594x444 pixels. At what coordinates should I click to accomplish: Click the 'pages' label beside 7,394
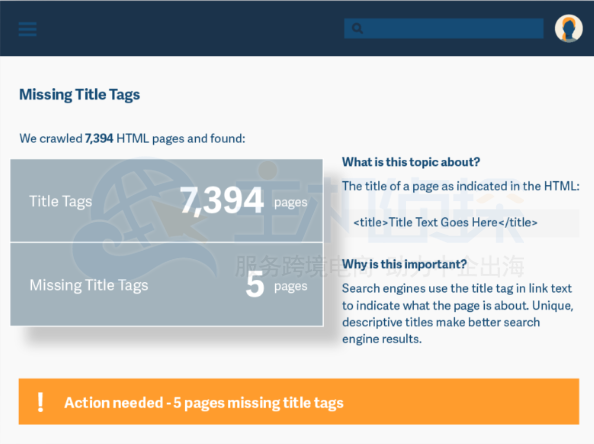[x=291, y=203]
